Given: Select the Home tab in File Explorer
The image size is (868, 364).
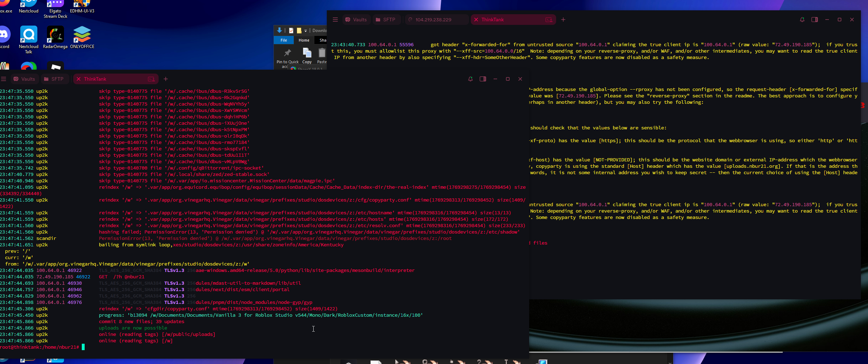Looking at the screenshot, I should click(304, 40).
